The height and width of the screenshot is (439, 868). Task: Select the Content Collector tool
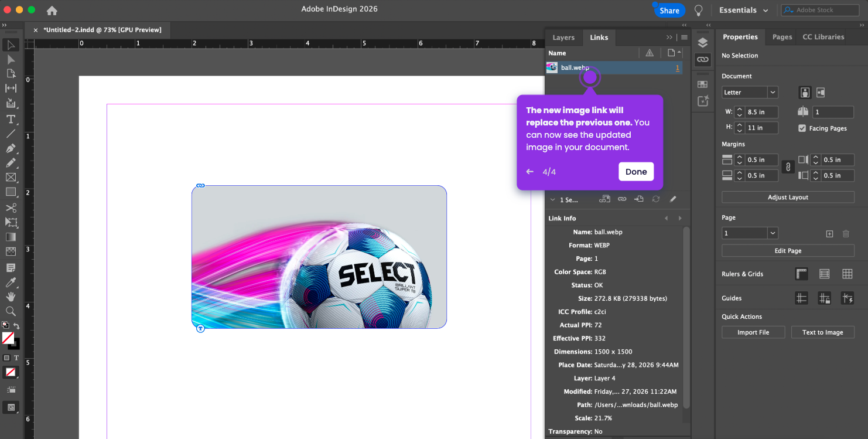click(x=11, y=103)
